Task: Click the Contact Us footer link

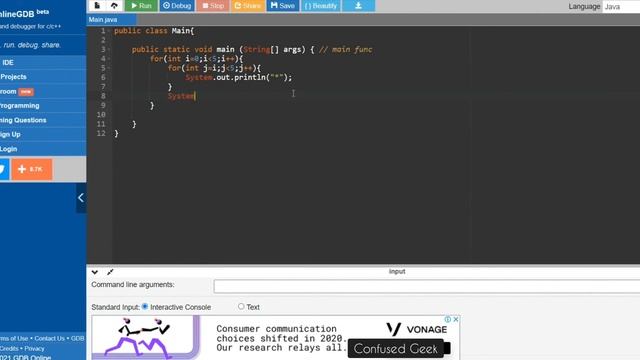Action: pos(49,338)
